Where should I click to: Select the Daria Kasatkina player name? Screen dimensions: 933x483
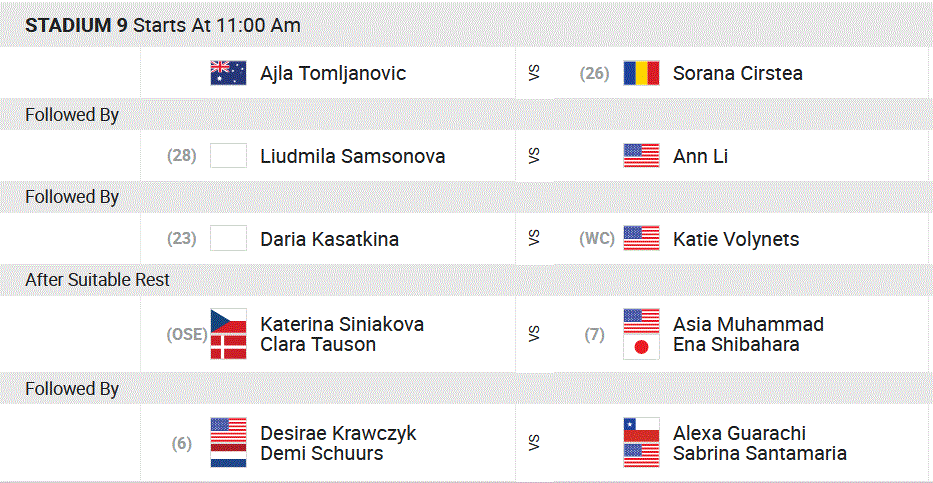[x=329, y=239]
